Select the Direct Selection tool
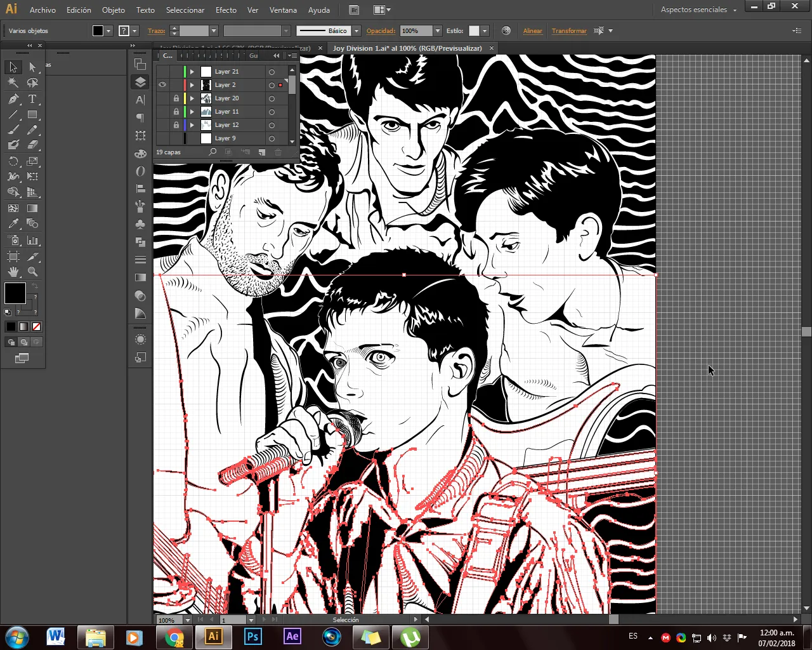The height and width of the screenshot is (650, 812). tap(32, 67)
